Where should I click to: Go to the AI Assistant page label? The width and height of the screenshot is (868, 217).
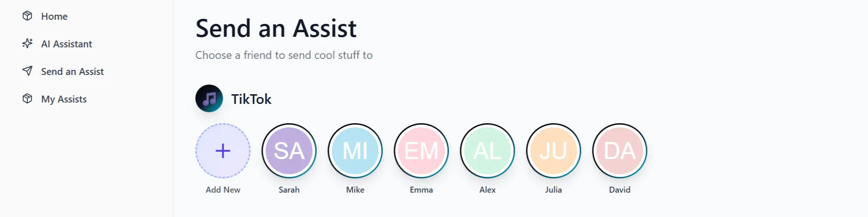(x=67, y=44)
